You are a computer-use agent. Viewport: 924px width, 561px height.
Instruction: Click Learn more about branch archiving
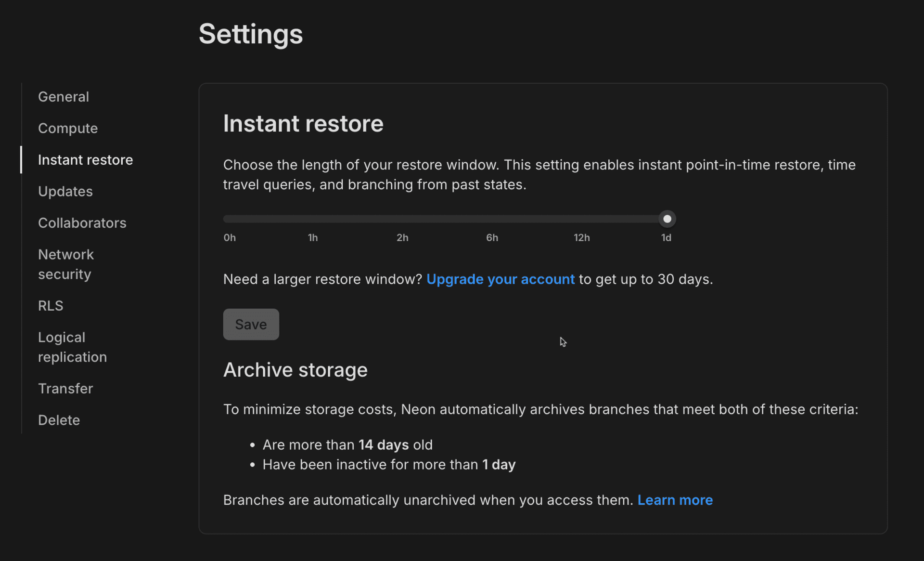(675, 500)
